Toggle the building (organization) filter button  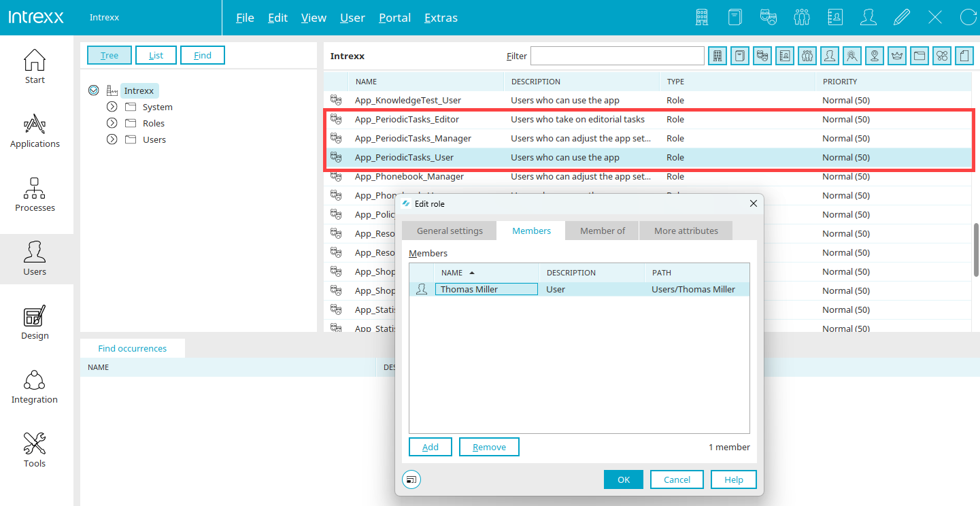pos(717,56)
